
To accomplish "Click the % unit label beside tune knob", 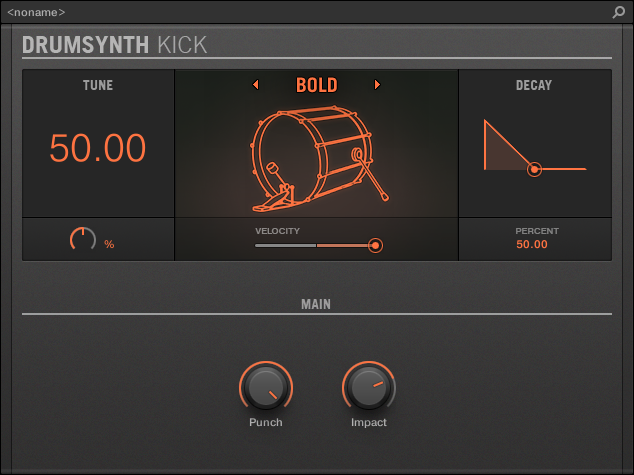I will pos(109,244).
